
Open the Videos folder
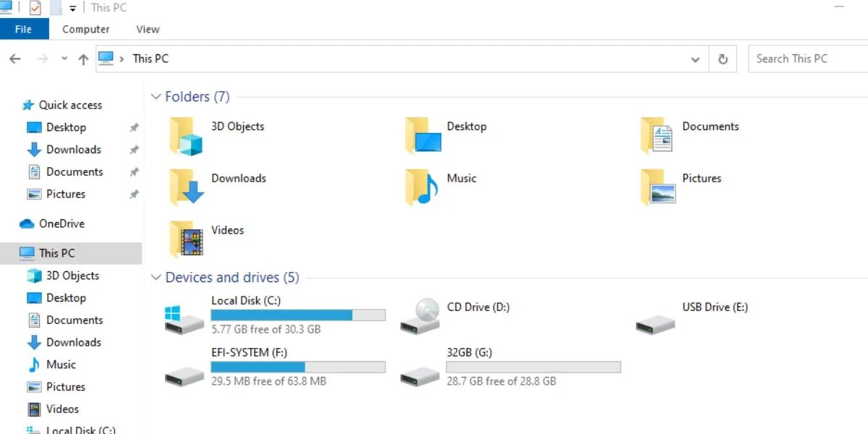(228, 230)
